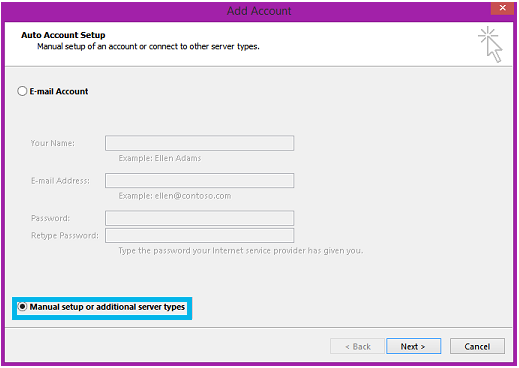Click the 'Example: Ellen Adams' hint text
519x368 pixels.
click(160, 158)
